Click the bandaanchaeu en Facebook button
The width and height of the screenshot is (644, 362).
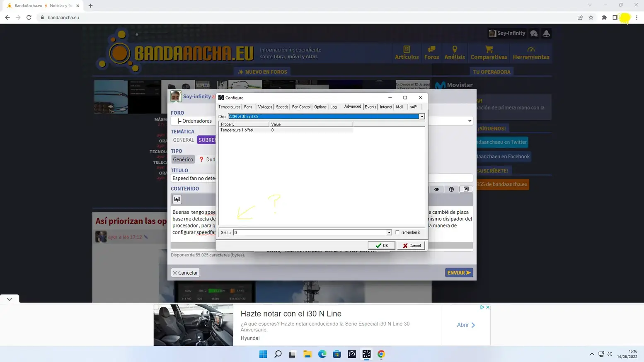[503, 157]
